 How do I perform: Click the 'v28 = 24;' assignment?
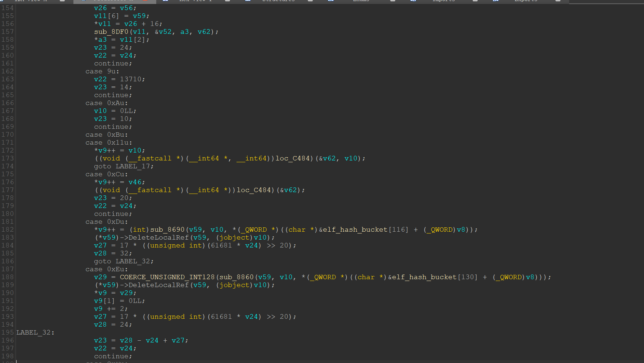pos(113,325)
